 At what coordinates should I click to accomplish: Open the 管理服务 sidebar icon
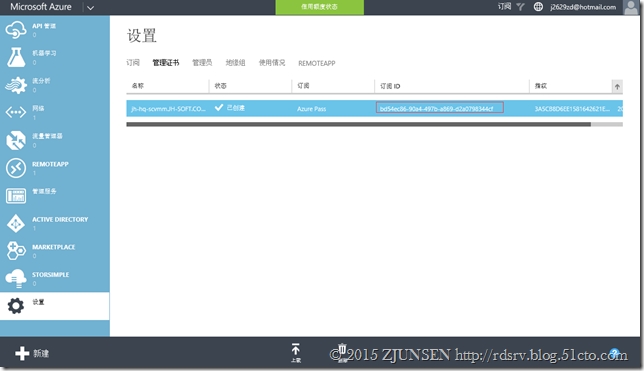16,196
